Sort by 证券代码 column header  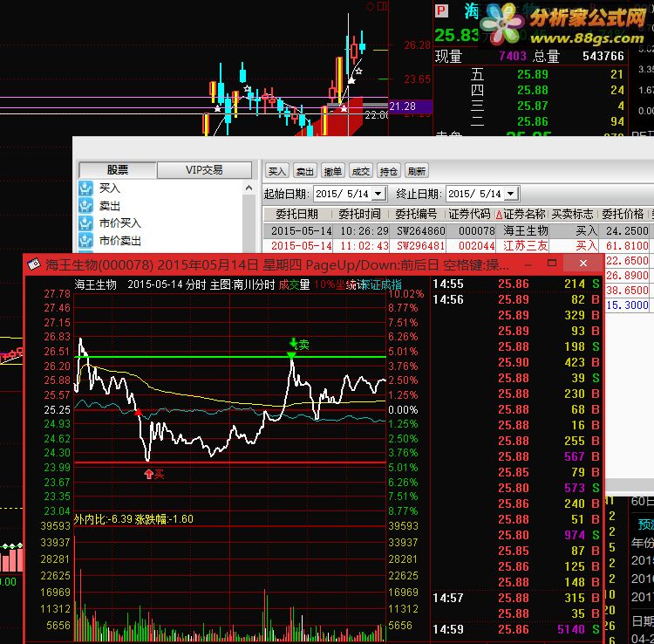coord(469,215)
